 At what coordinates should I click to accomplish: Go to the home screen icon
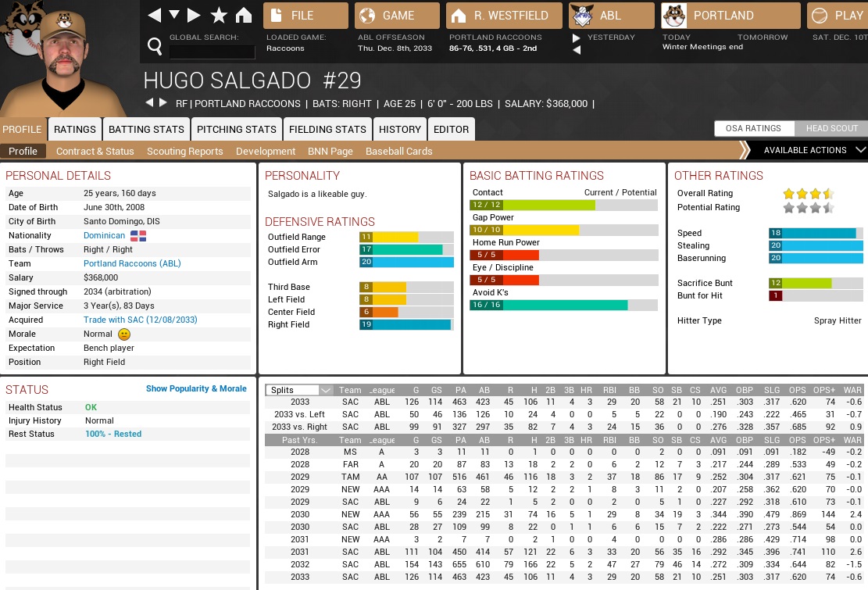point(244,16)
